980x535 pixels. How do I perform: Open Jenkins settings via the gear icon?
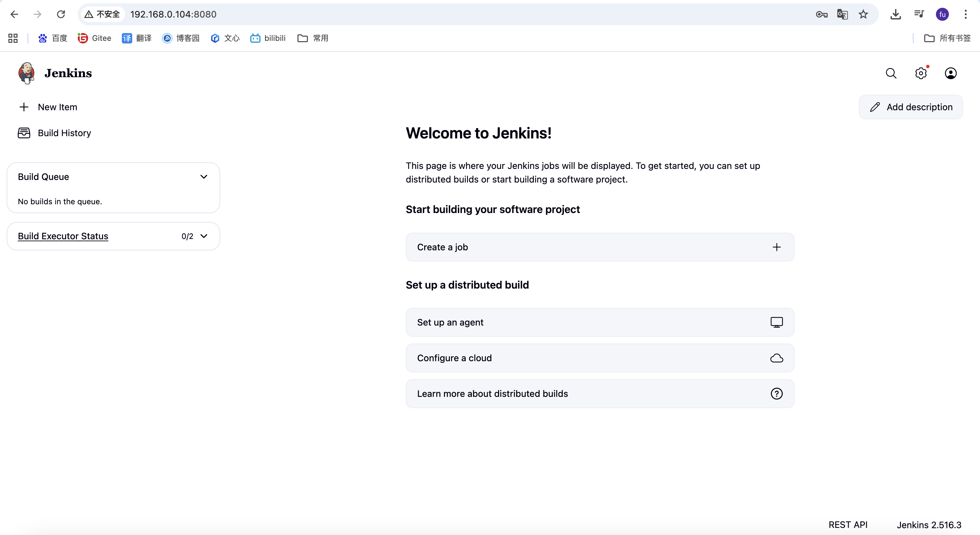point(921,73)
